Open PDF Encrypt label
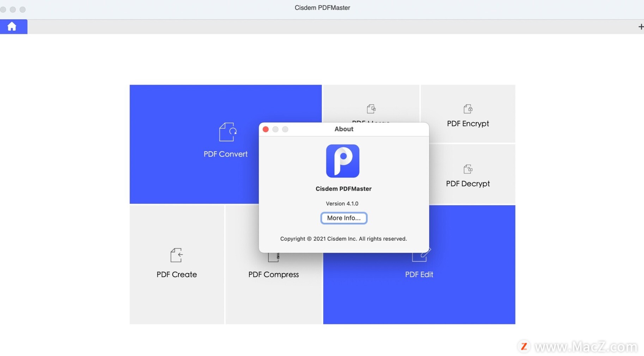Viewport: 644px width, 356px height. pos(468,124)
